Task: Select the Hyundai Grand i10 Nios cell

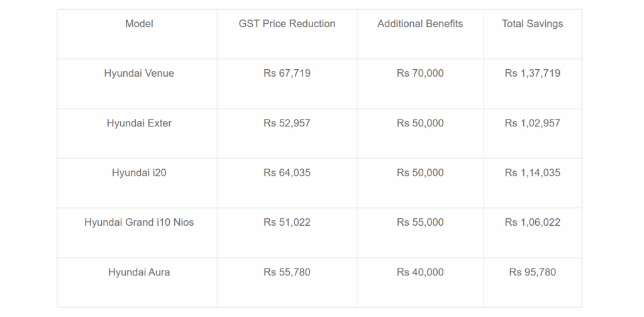Action: [x=139, y=223]
